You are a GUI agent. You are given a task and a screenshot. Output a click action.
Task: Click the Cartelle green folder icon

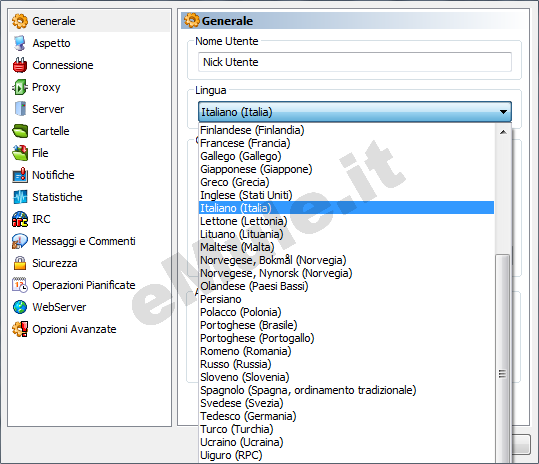[20, 131]
